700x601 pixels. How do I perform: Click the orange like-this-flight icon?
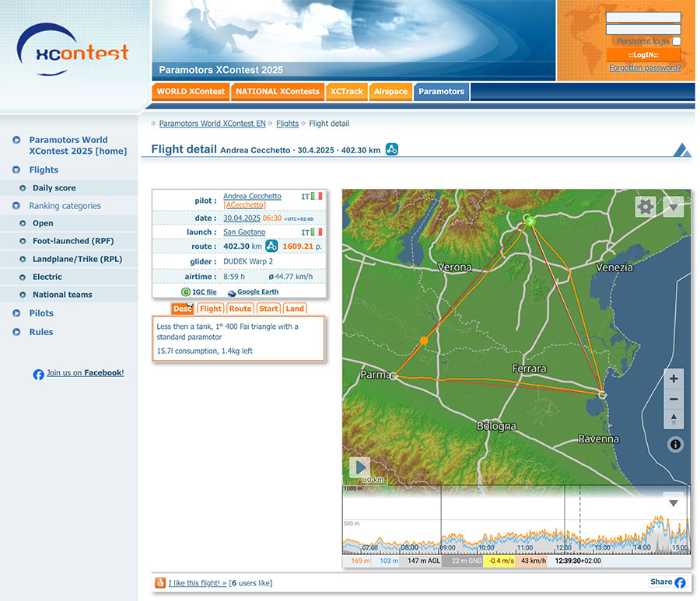tap(160, 583)
